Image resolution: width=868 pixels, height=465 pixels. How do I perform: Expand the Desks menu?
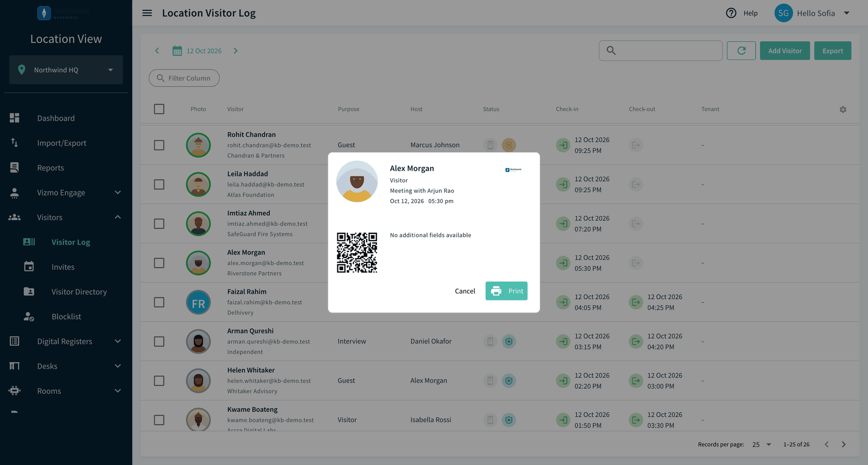tap(66, 366)
